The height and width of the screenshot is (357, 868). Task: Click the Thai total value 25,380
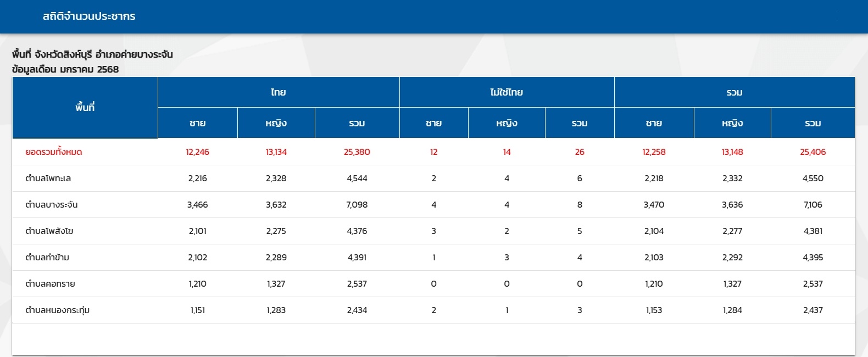click(357, 152)
